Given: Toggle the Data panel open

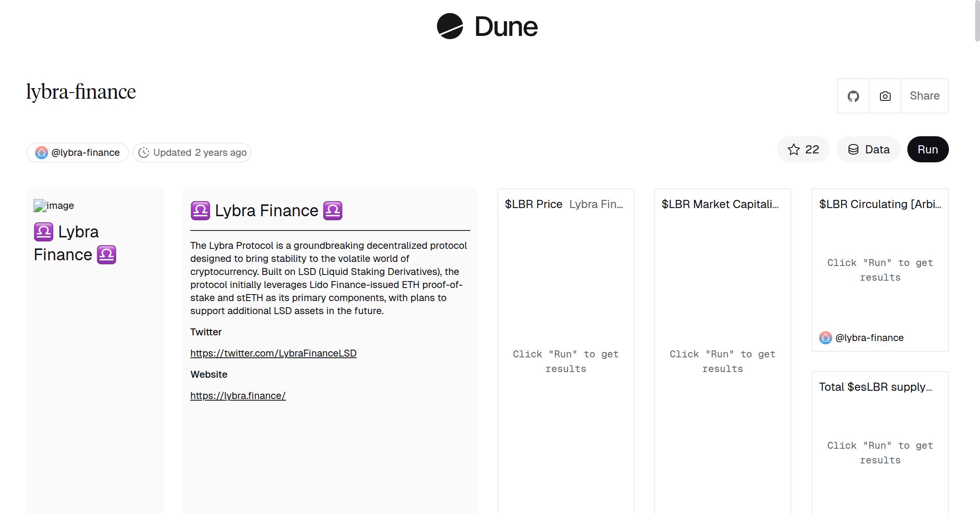Looking at the screenshot, I should (868, 149).
